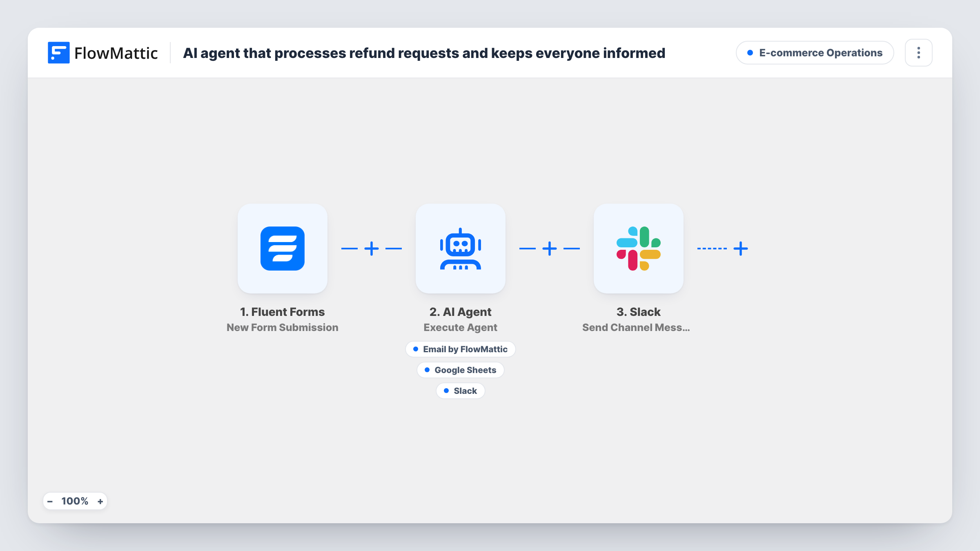Add step between Fluent Forms and AI Agent
Image resolution: width=980 pixels, height=551 pixels.
[x=372, y=249]
